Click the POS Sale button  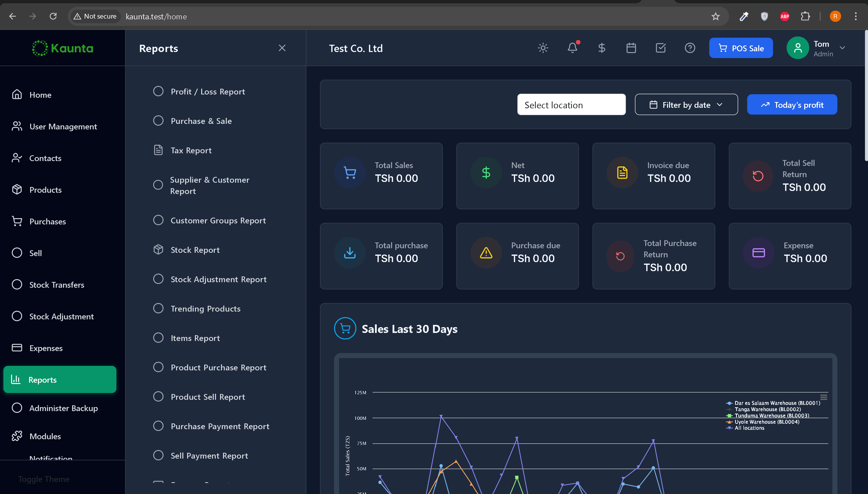point(741,48)
